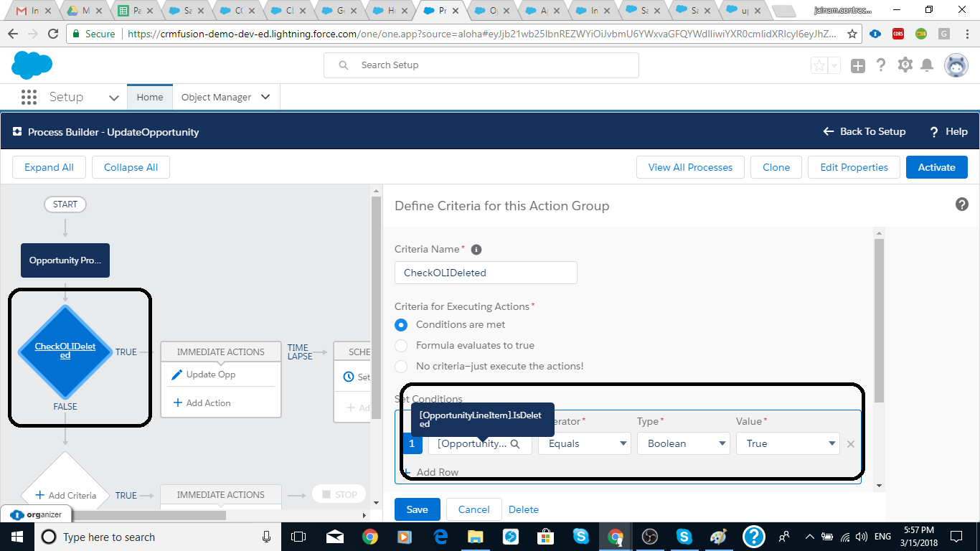
Task: Save the criteria with Save button
Action: [417, 509]
